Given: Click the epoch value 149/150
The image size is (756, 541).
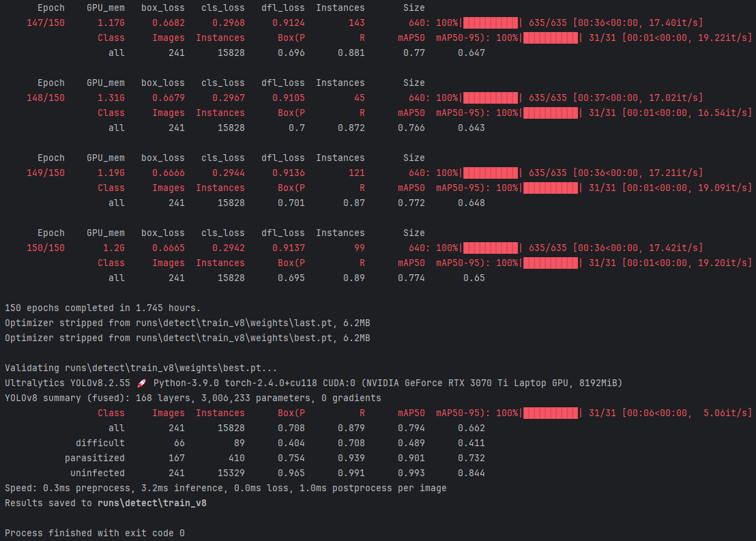Looking at the screenshot, I should pyautogui.click(x=45, y=173).
